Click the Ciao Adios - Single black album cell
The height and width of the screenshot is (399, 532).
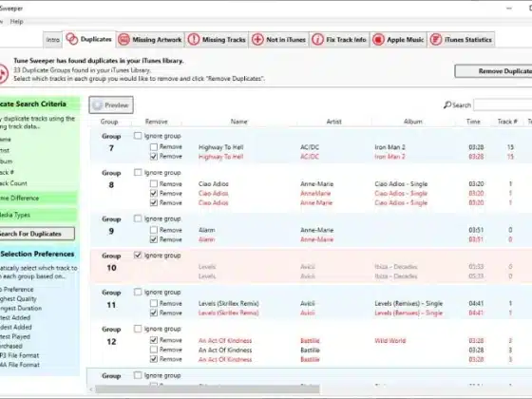coord(401,184)
